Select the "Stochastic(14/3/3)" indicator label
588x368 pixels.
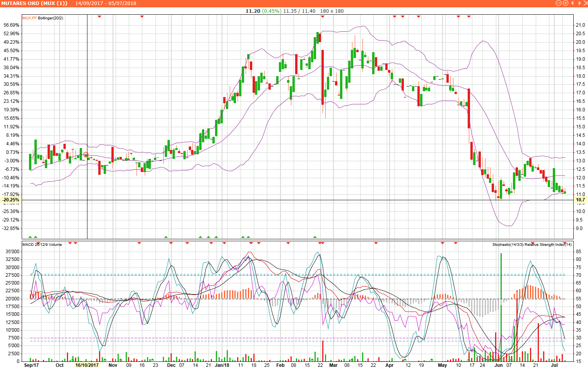click(x=508, y=244)
